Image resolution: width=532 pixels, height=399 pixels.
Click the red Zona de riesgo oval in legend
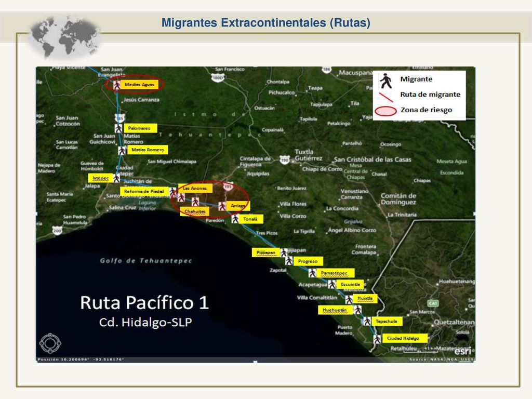[386, 111]
